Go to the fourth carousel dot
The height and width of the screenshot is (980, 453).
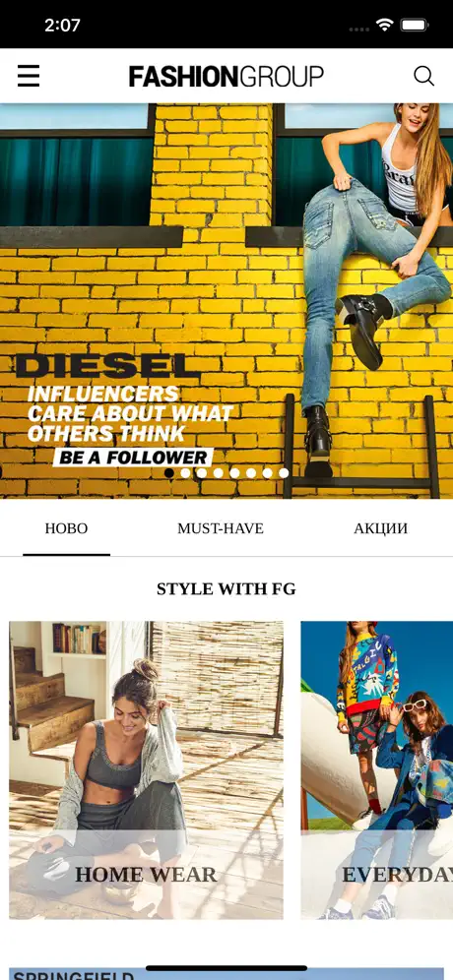(x=219, y=473)
